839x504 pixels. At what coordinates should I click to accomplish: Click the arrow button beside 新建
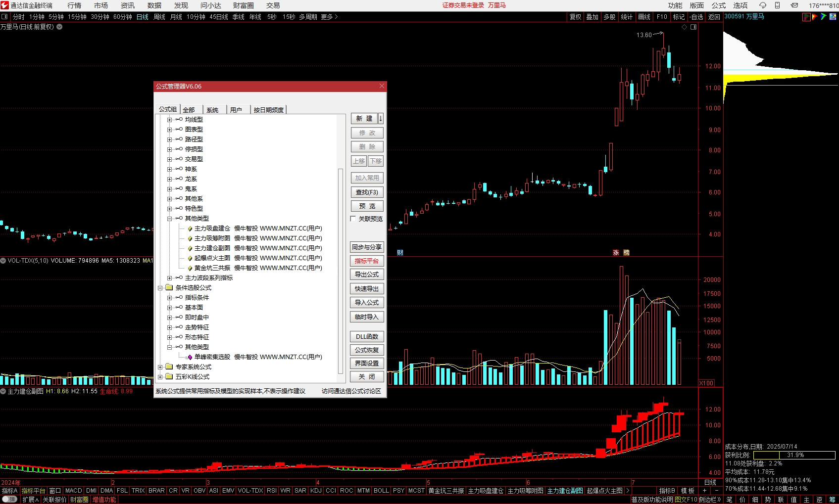click(x=381, y=119)
